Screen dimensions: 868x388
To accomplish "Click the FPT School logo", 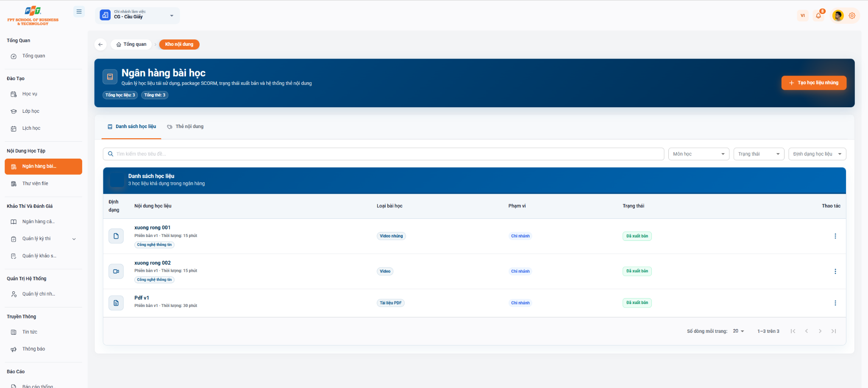I will click(x=33, y=16).
